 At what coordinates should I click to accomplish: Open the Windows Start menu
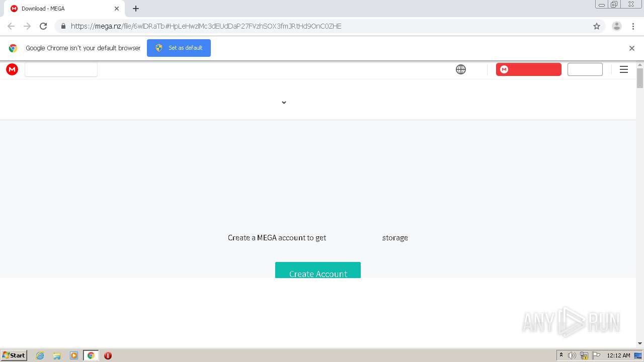click(14, 355)
